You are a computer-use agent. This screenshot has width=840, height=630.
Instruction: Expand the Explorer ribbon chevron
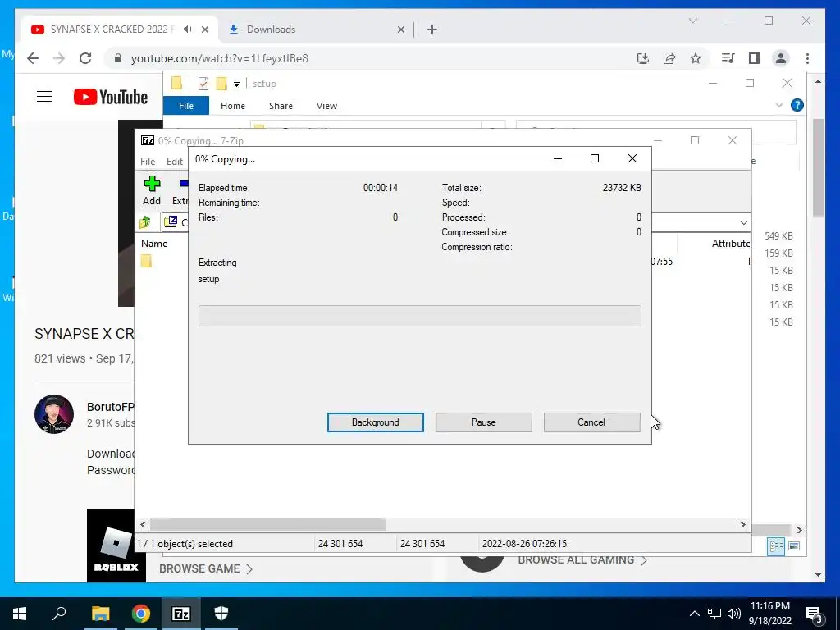coord(779,105)
